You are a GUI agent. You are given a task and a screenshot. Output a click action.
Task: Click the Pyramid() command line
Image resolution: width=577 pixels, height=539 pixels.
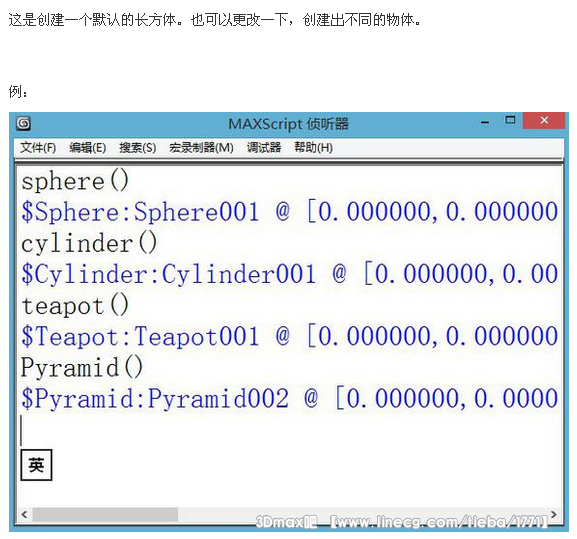pos(82,368)
